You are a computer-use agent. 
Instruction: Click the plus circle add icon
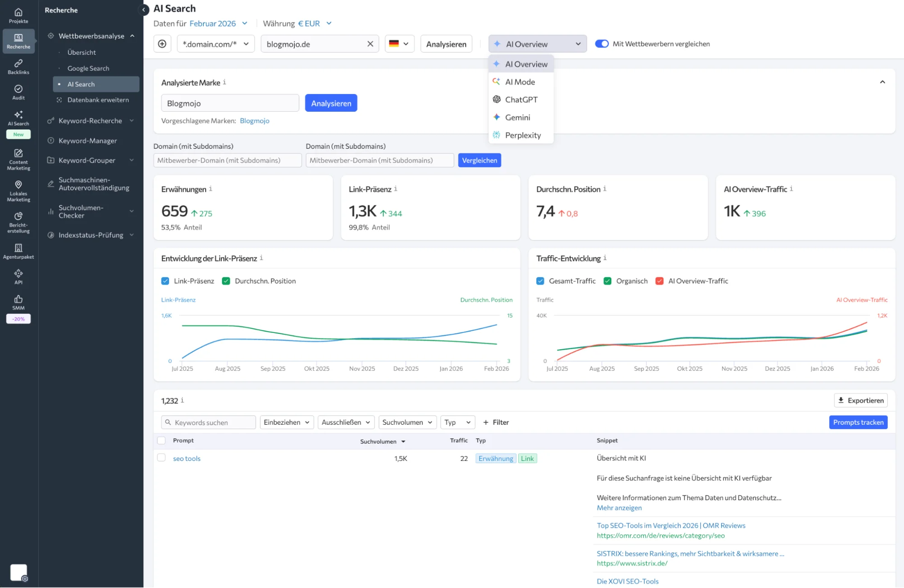(x=162, y=44)
